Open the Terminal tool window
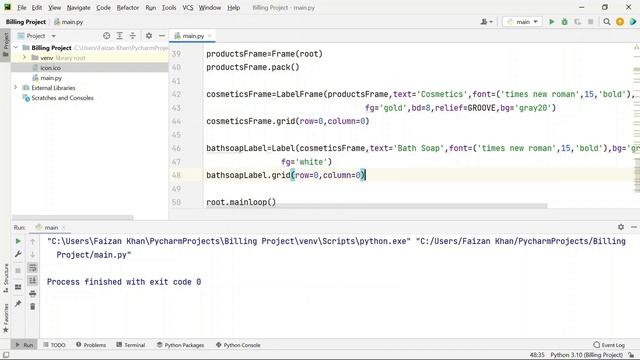 click(x=131, y=345)
